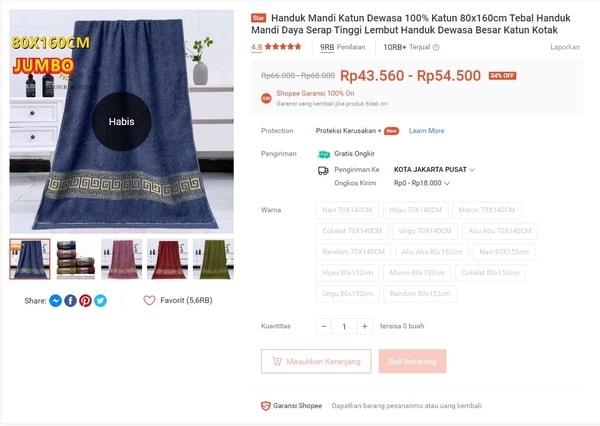Click Beli Sekarang button
The width and height of the screenshot is (600, 426).
tap(412, 361)
